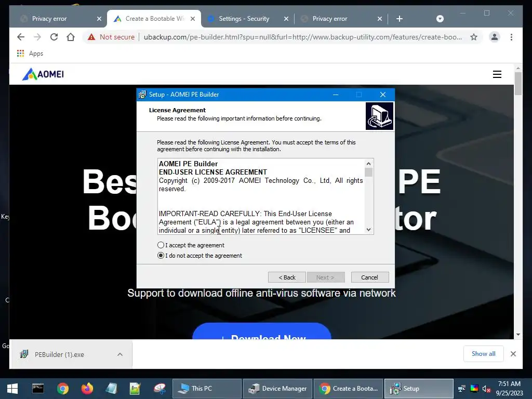
Task: Click the Chrome forward arrow
Action: (37, 37)
